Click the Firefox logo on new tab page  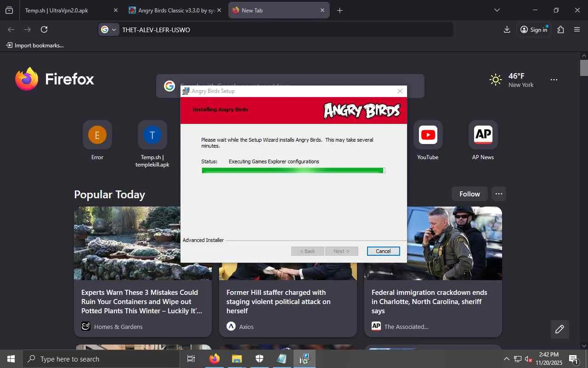55,79
